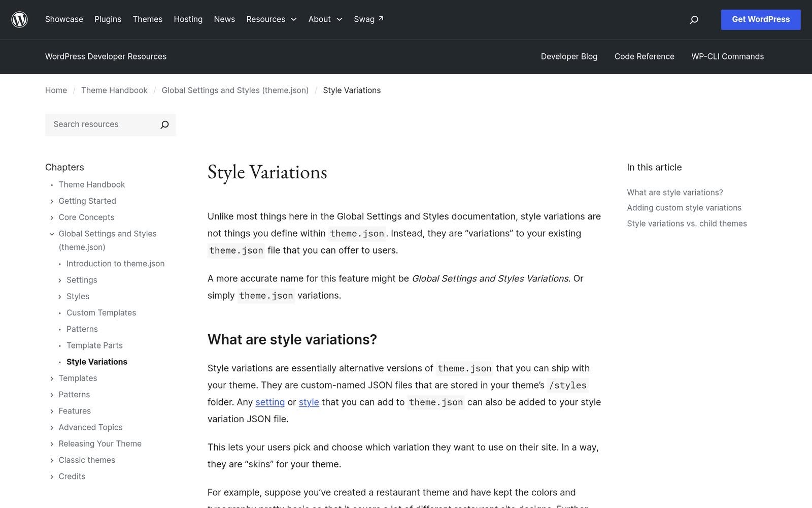Follow the 'setting' inline link

270,402
